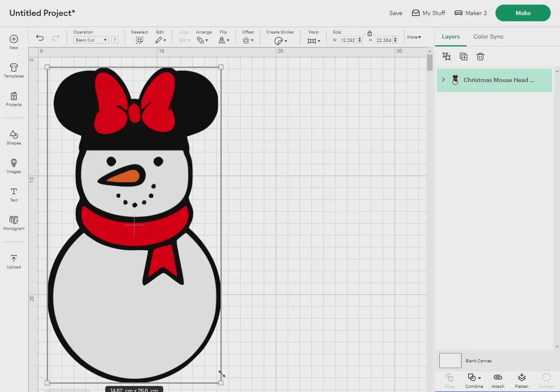The image size is (560, 392).
Task: Click the width stepper arrows
Action: click(x=360, y=40)
